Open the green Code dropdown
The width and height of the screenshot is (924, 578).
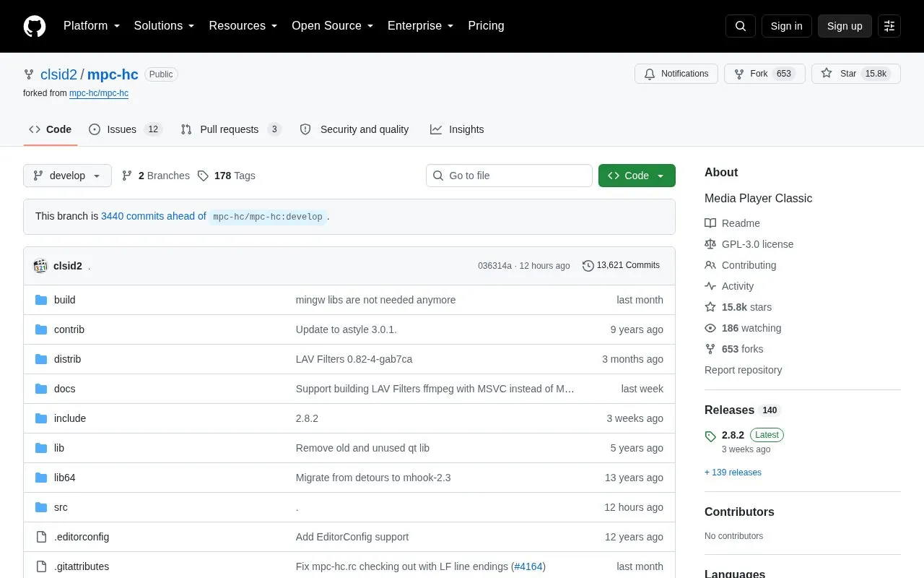click(x=637, y=176)
